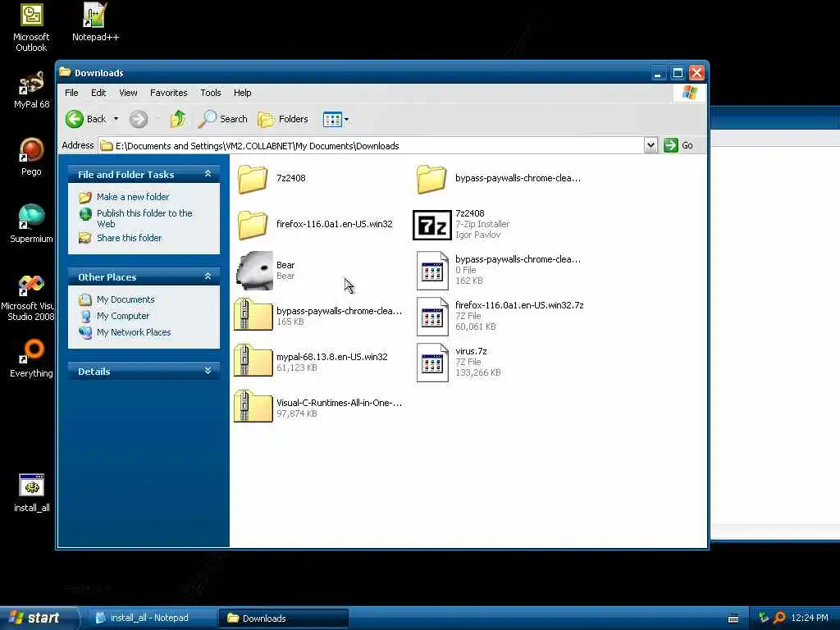The width and height of the screenshot is (840, 630).
Task: Click the orange search tray icon
Action: [780, 618]
